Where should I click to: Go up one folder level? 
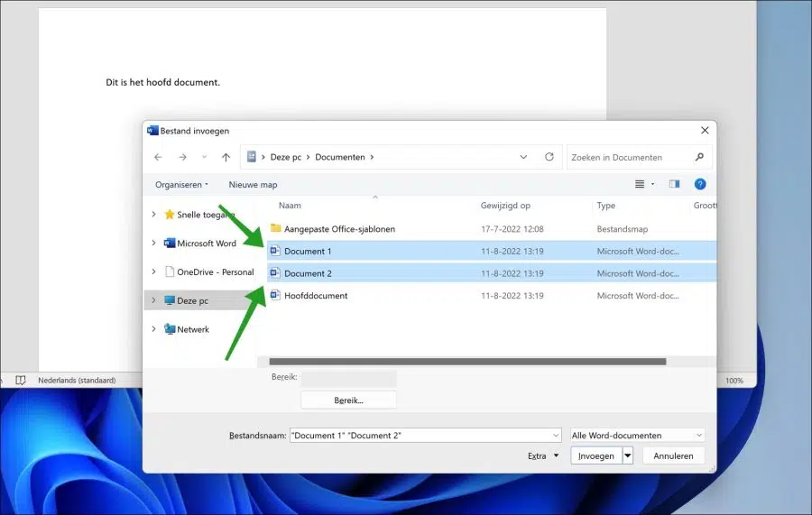[x=226, y=157]
